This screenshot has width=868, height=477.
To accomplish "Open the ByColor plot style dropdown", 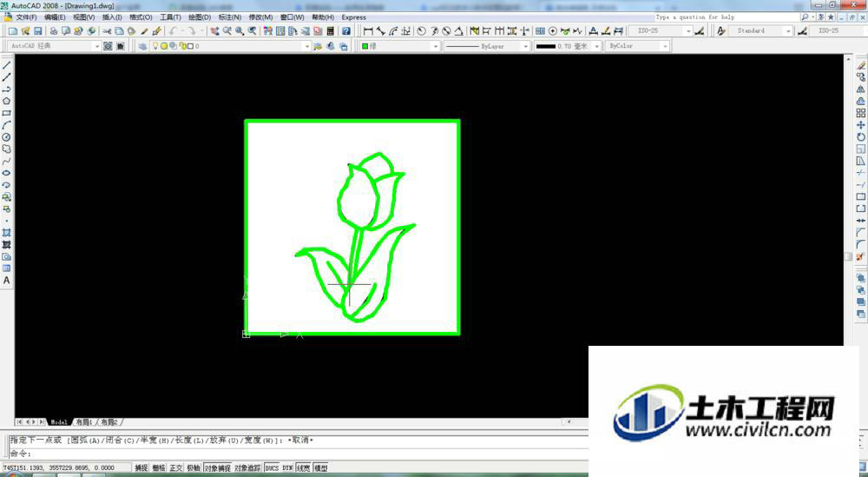I will (637, 46).
